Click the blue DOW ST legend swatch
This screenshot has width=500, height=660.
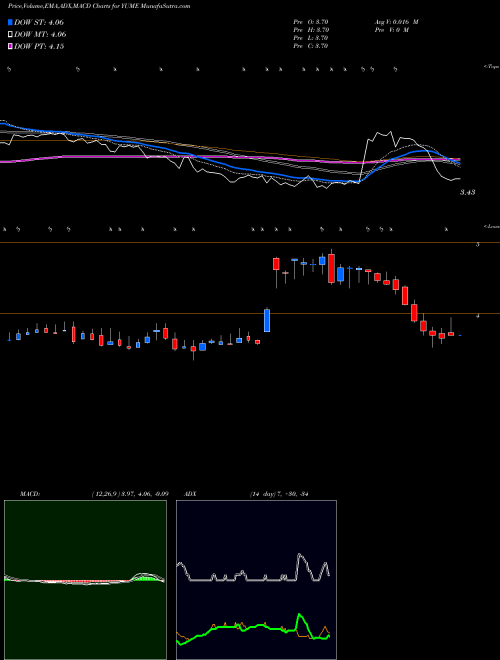click(11, 22)
